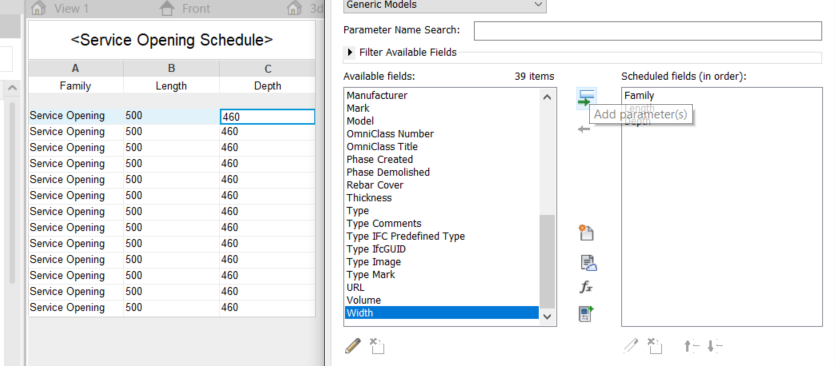
Task: Expand the Filter Available Fields section
Action: click(x=350, y=52)
